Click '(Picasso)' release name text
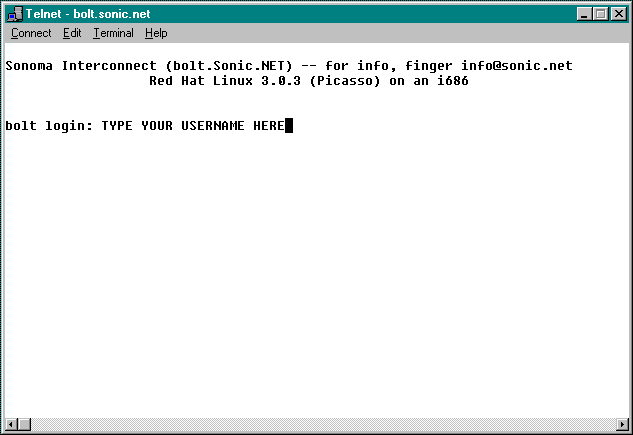 point(345,81)
